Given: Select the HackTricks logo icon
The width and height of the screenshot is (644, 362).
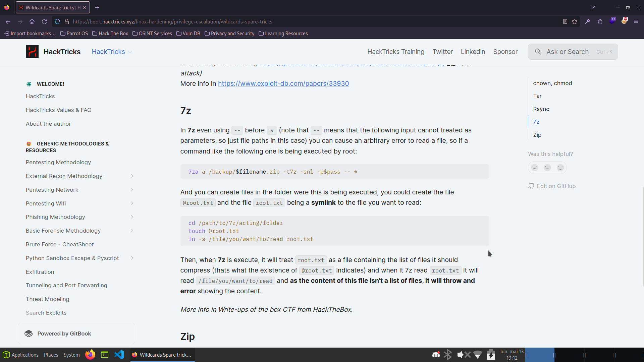Looking at the screenshot, I should click(x=32, y=52).
